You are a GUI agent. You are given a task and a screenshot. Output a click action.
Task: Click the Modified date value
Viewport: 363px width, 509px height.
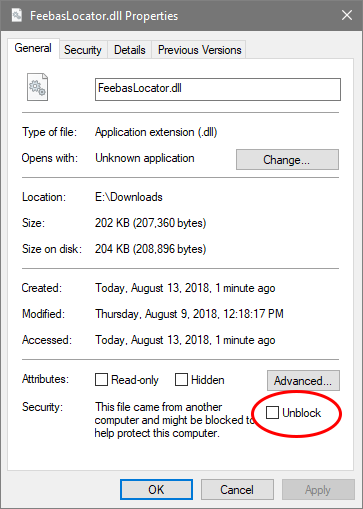point(189,314)
